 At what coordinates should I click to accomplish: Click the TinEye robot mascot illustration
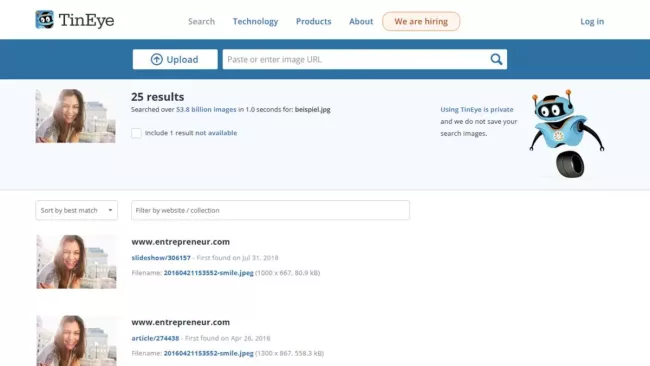click(x=566, y=133)
